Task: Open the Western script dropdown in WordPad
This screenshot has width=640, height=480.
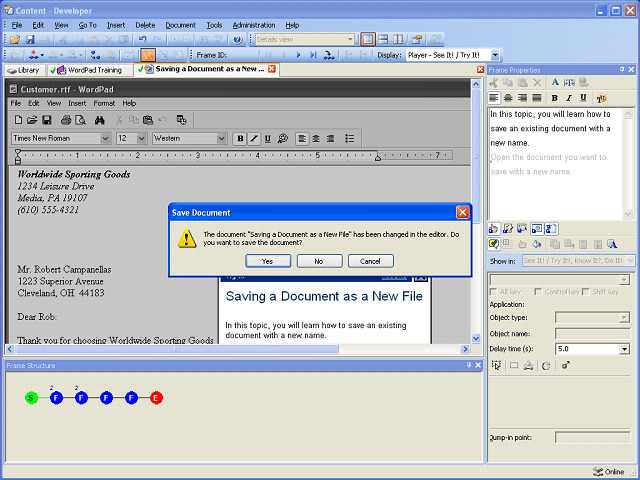Action: [221, 138]
